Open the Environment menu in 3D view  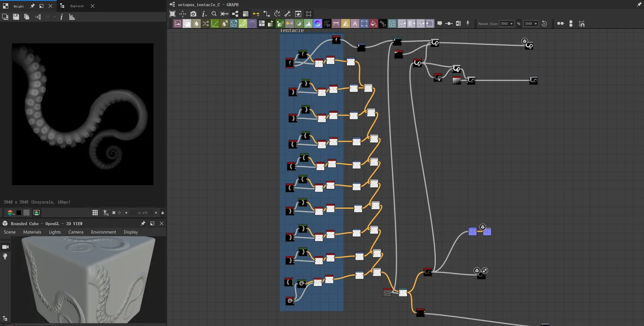[103, 232]
